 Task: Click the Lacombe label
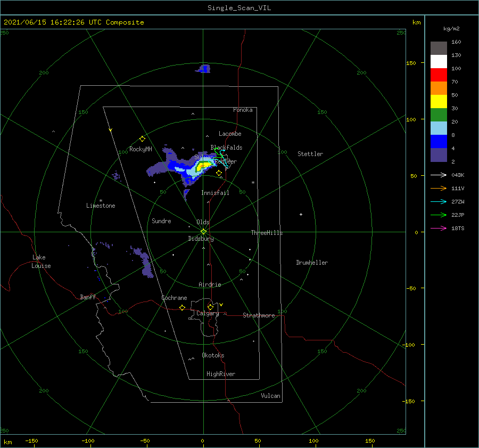(230, 134)
